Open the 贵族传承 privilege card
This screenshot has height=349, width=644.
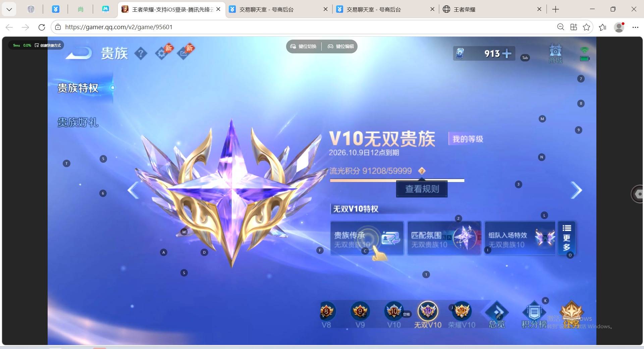coord(367,238)
